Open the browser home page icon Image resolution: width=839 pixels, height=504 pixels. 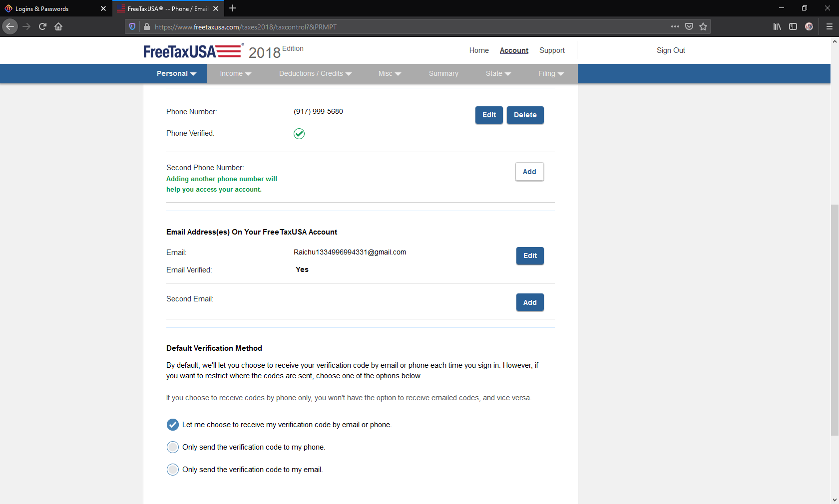coord(58,26)
